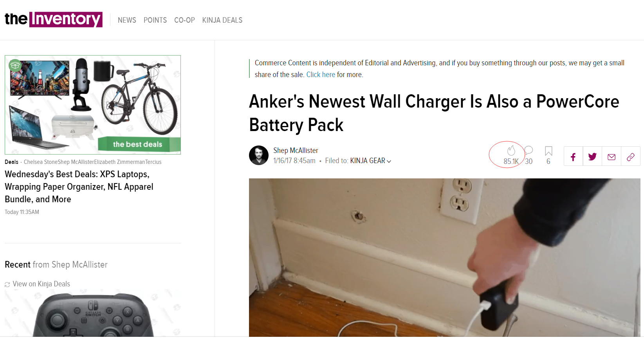Open the Switch controller article thumbnail
The width and height of the screenshot is (644, 338).
tap(93, 313)
